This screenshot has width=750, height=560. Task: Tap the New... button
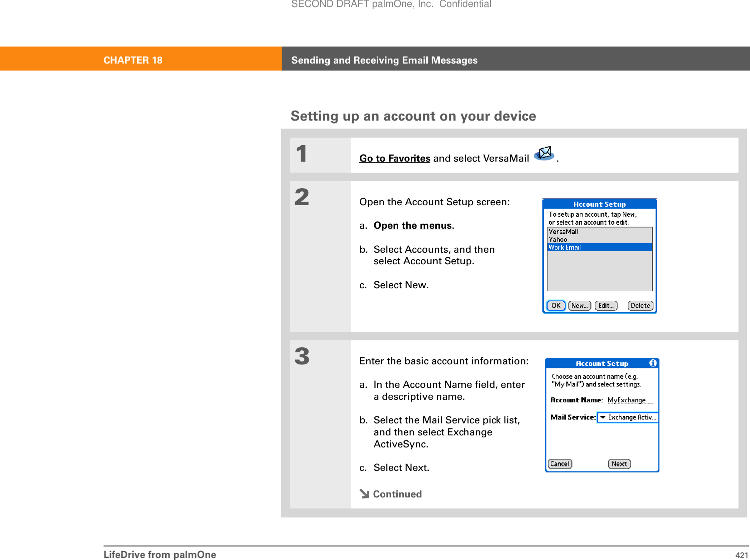click(579, 306)
